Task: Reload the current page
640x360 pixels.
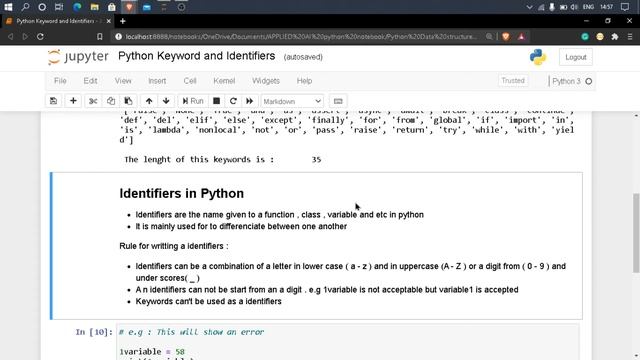Action: 40,37
